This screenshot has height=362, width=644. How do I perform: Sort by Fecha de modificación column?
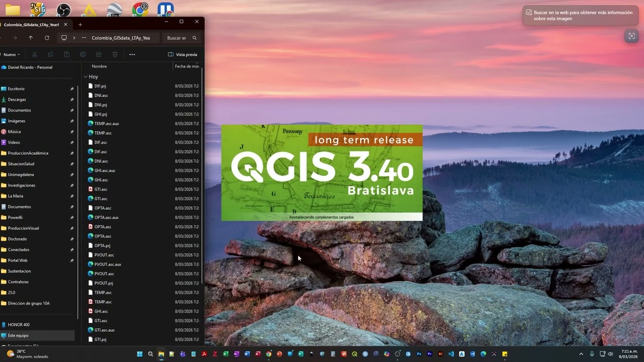click(187, 66)
